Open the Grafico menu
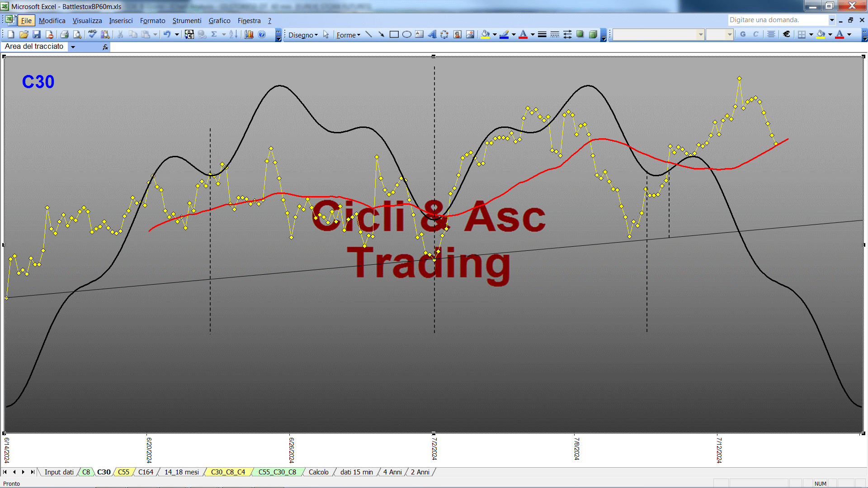This screenshot has height=488, width=868. pos(219,21)
